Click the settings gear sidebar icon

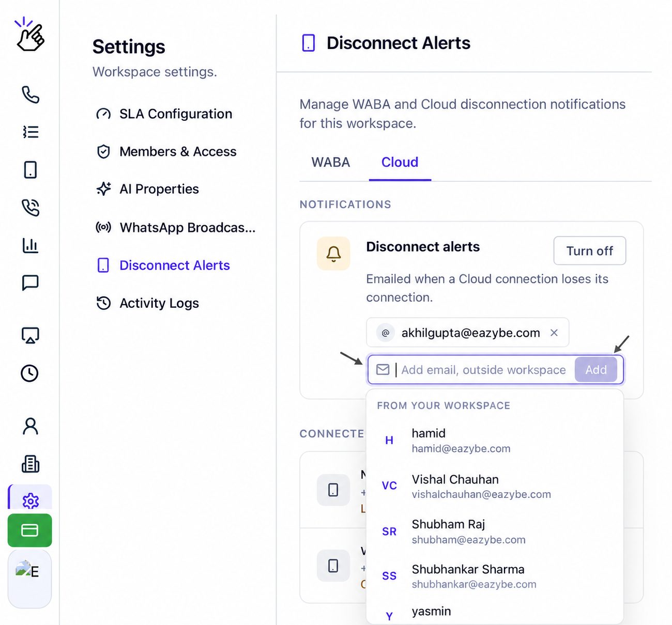pyautogui.click(x=30, y=500)
